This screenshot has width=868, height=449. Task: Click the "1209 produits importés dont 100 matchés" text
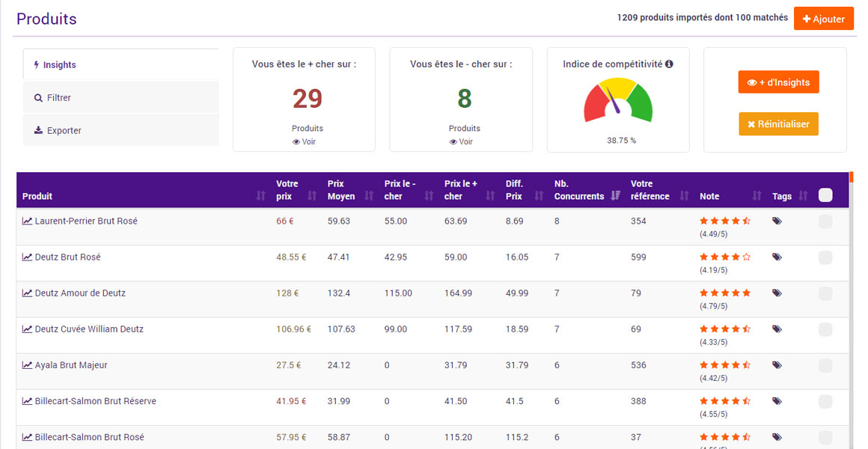pyautogui.click(x=703, y=18)
